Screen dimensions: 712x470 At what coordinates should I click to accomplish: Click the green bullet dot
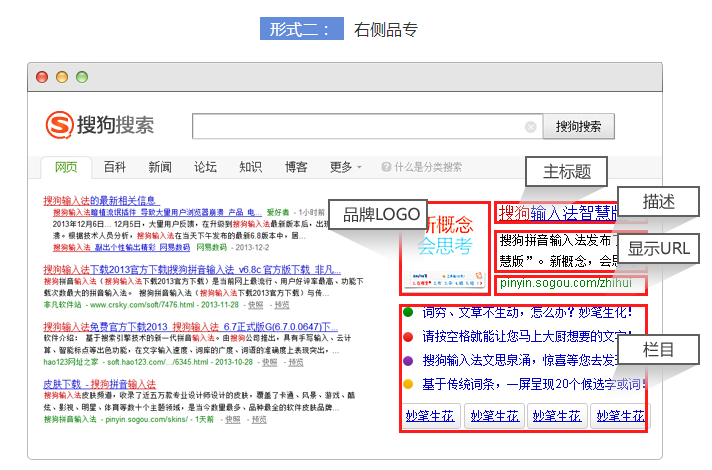tap(408, 312)
